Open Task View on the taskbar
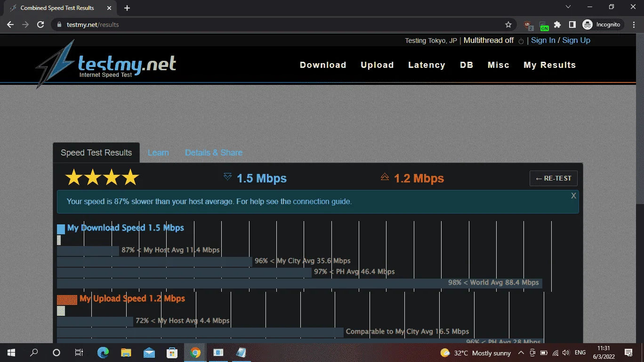 pyautogui.click(x=79, y=353)
